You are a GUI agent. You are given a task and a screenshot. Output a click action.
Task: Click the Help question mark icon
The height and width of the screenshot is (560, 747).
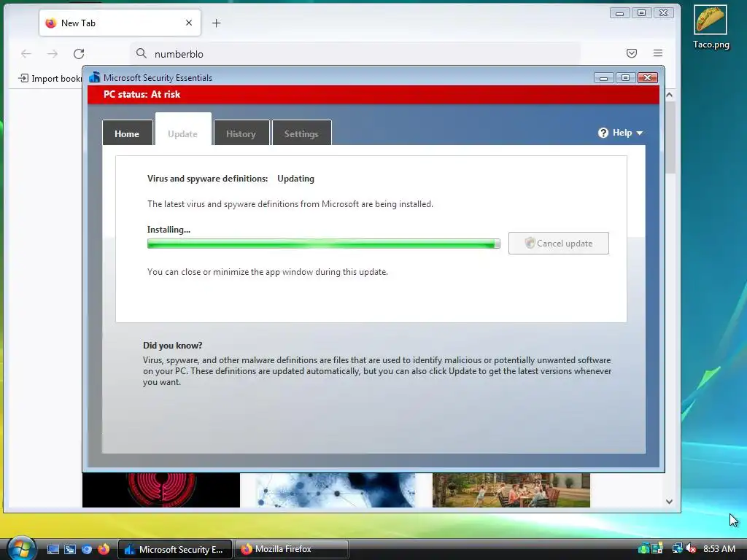pos(603,133)
